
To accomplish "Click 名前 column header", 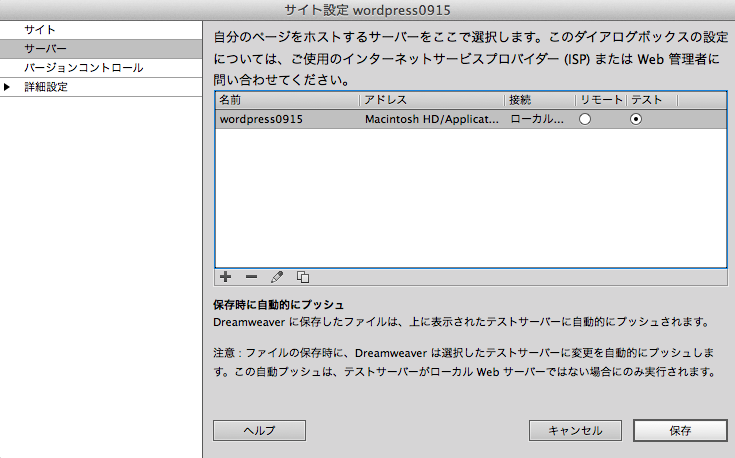I will [287, 100].
